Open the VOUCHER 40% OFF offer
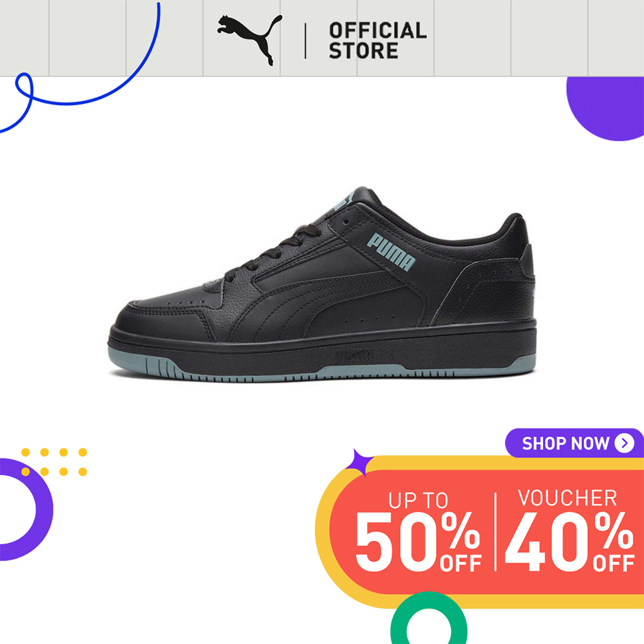 click(570, 530)
